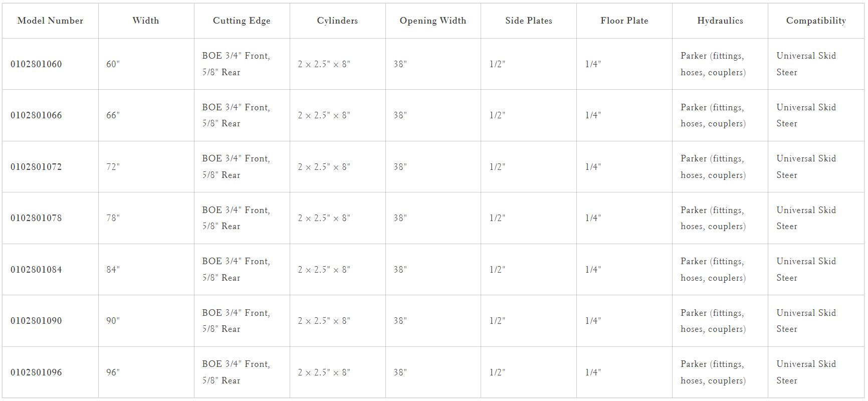The image size is (868, 401).
Task: Select model number 0102801084
Action: tap(36, 270)
